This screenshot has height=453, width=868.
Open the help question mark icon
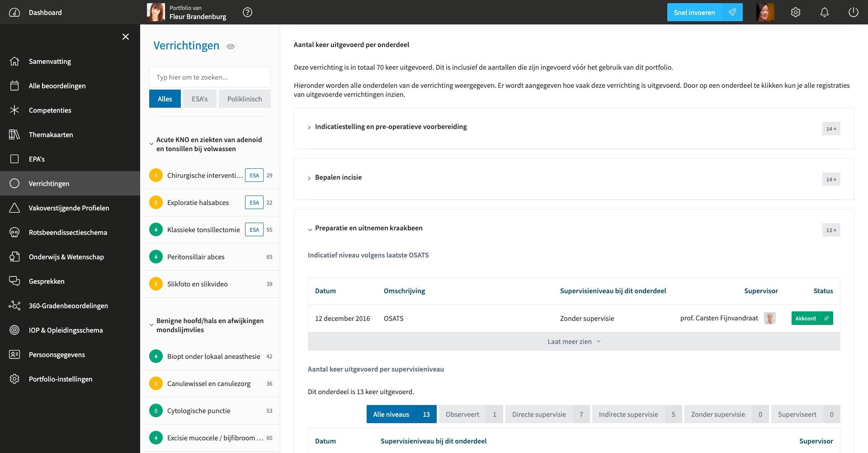247,12
